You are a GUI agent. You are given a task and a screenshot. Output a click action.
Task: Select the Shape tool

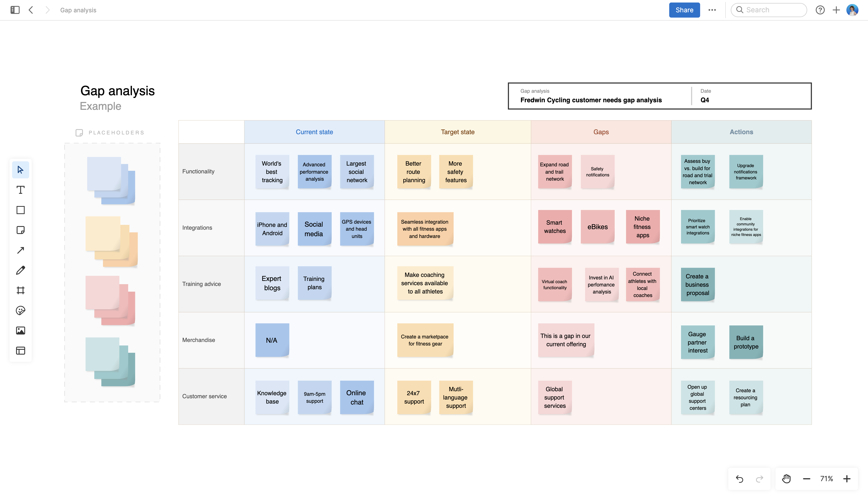(x=20, y=210)
